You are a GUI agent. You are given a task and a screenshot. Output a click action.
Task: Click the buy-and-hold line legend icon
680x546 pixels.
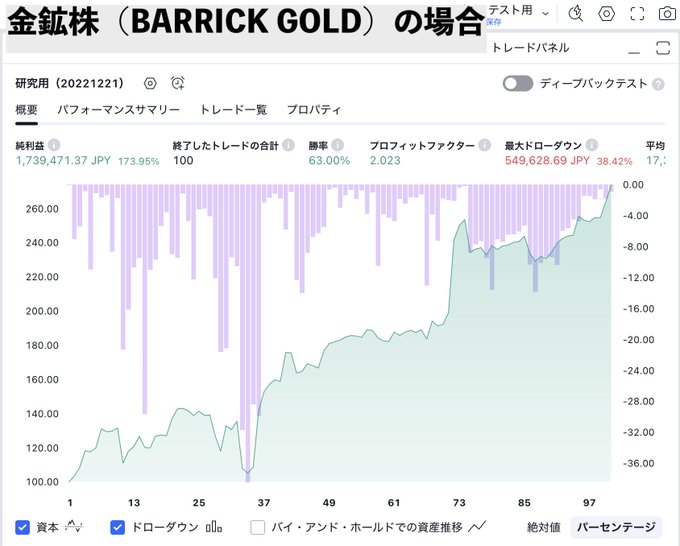point(477,526)
